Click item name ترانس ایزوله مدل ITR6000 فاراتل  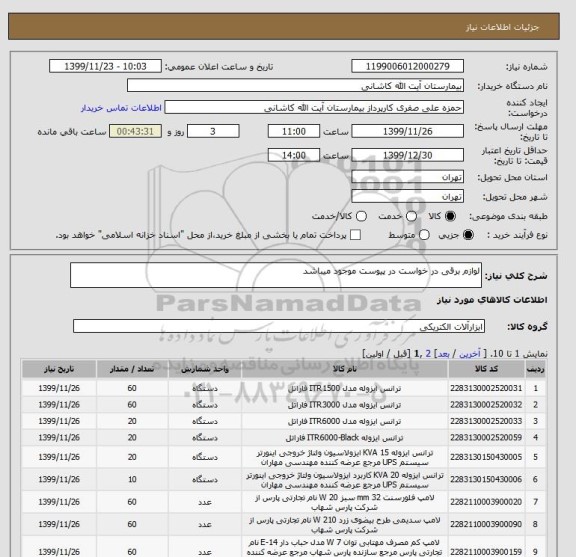345,421
